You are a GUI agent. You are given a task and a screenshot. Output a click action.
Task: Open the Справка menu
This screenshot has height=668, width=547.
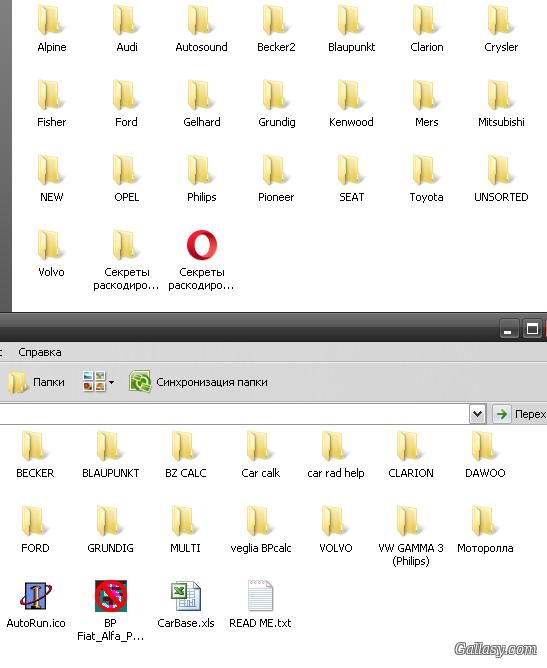40,352
